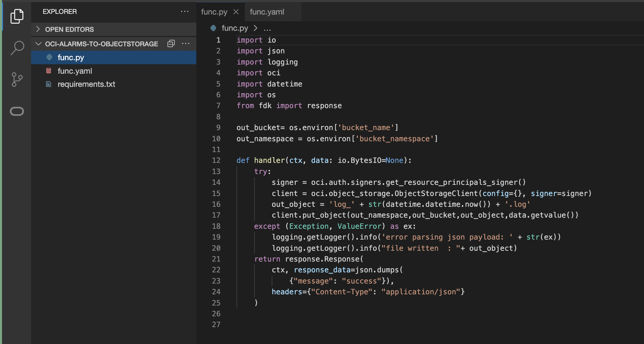Switch to the func.yaml tab
The height and width of the screenshot is (344, 644).
pyautogui.click(x=267, y=12)
